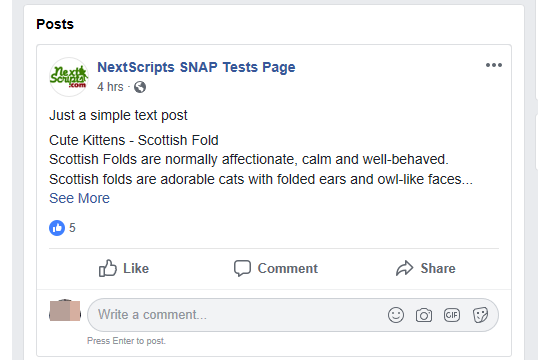Share the post using Share label
This screenshot has width=550, height=360.
click(438, 268)
